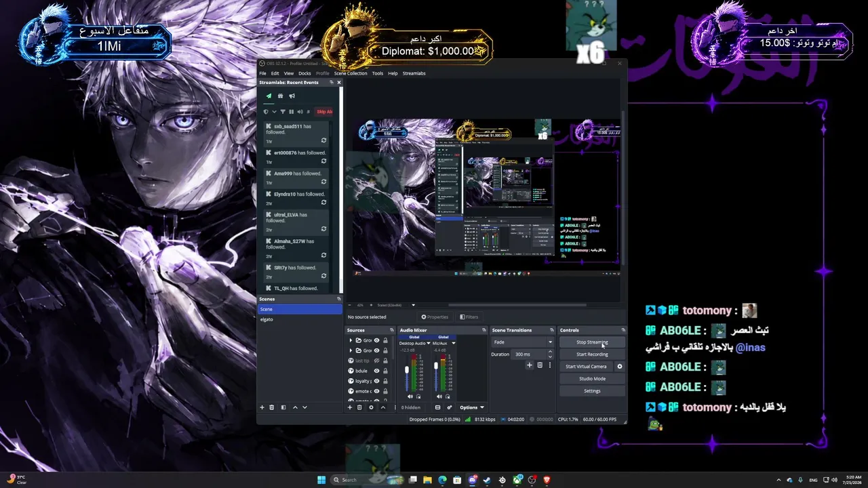Move the scene up in the list
Screen dimensions: 868x488
click(x=295, y=407)
